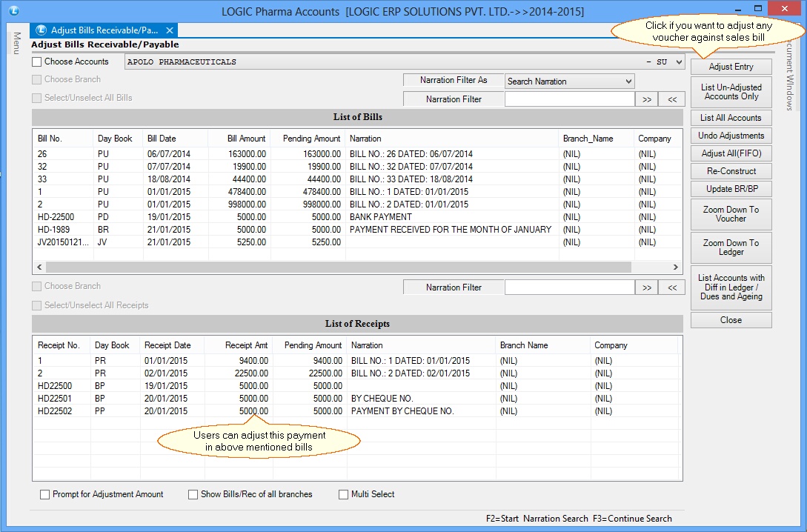Enable Prompt for Adjustment Amount
The image size is (807, 532).
tap(44, 494)
